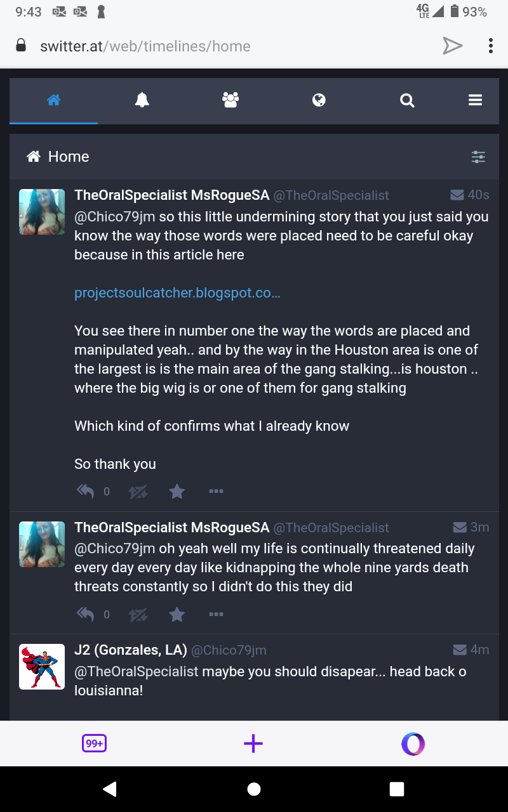Open the search magnifier tab

click(407, 100)
